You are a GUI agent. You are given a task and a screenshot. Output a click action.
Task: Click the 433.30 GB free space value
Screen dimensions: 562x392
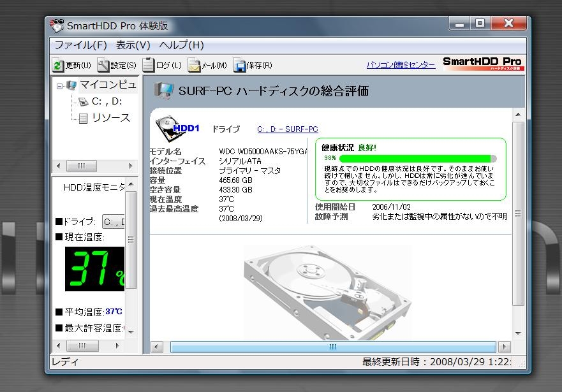point(235,190)
